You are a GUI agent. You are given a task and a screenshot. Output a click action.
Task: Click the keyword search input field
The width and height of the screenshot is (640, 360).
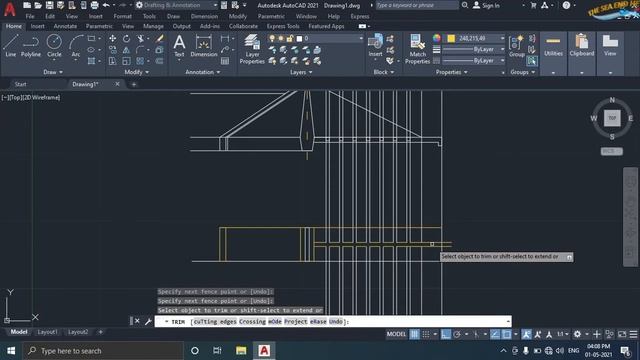(x=416, y=5)
